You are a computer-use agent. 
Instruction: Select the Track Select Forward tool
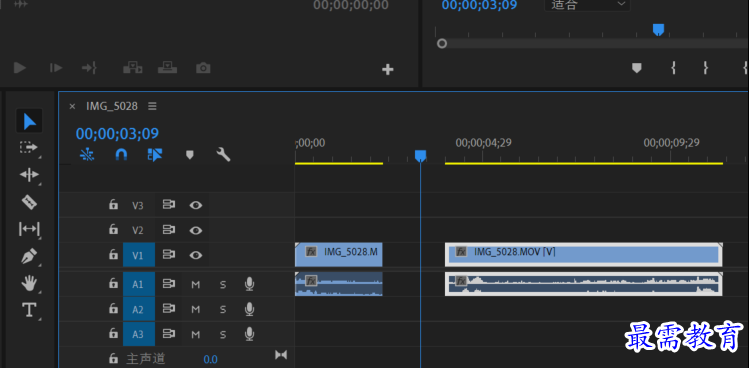click(x=29, y=147)
